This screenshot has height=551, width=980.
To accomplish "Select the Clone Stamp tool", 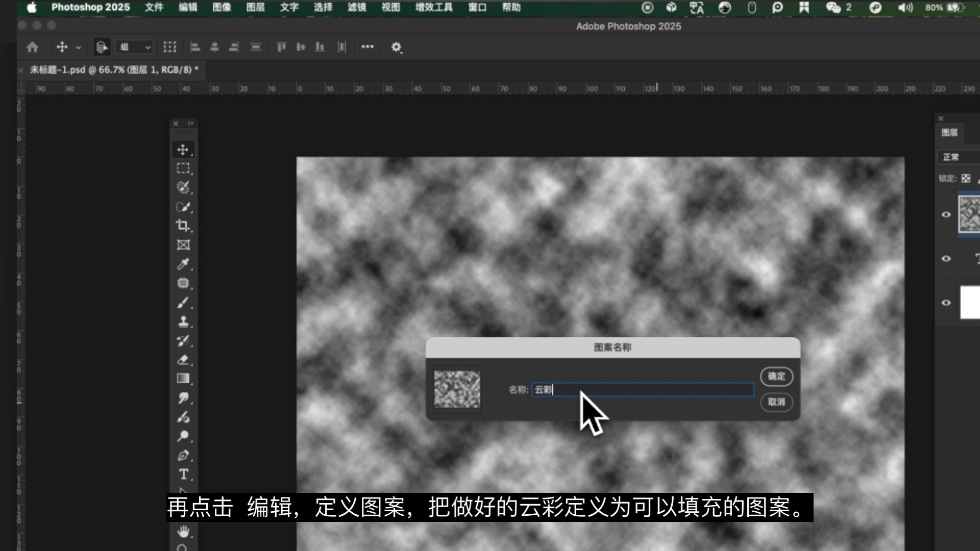I will (x=183, y=321).
